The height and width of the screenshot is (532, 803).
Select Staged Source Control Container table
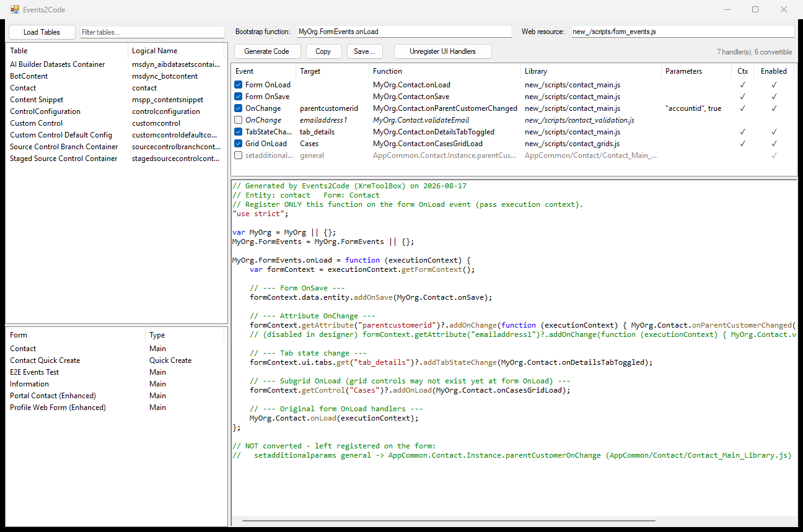coord(116,159)
